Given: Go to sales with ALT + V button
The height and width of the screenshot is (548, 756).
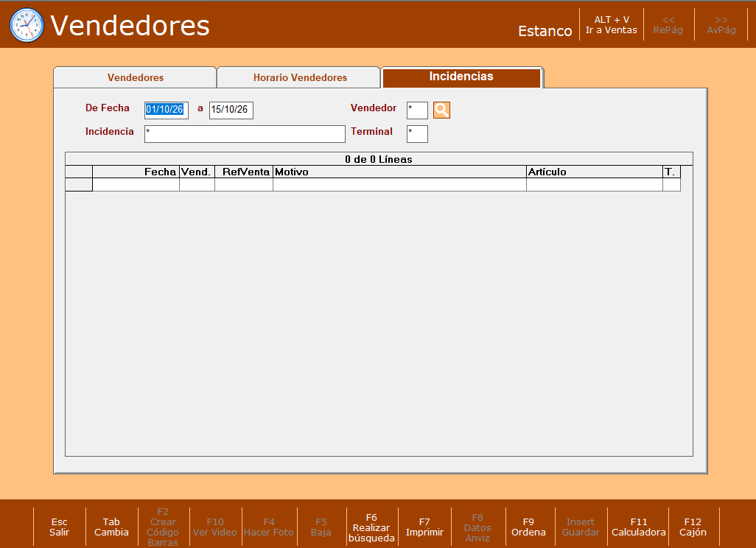Looking at the screenshot, I should coord(612,24).
